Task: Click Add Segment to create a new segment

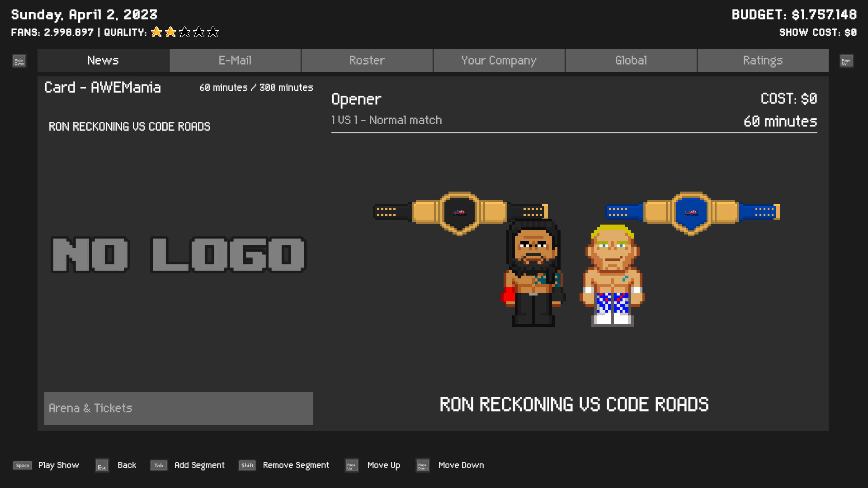Action: [199, 465]
